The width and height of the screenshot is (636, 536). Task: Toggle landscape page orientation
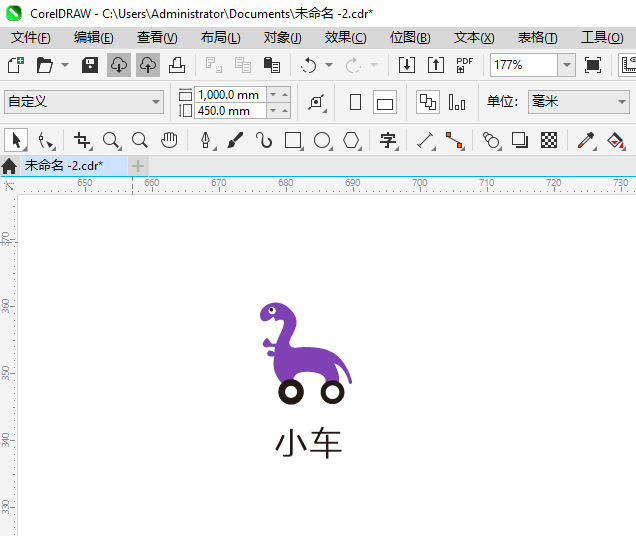tap(385, 102)
